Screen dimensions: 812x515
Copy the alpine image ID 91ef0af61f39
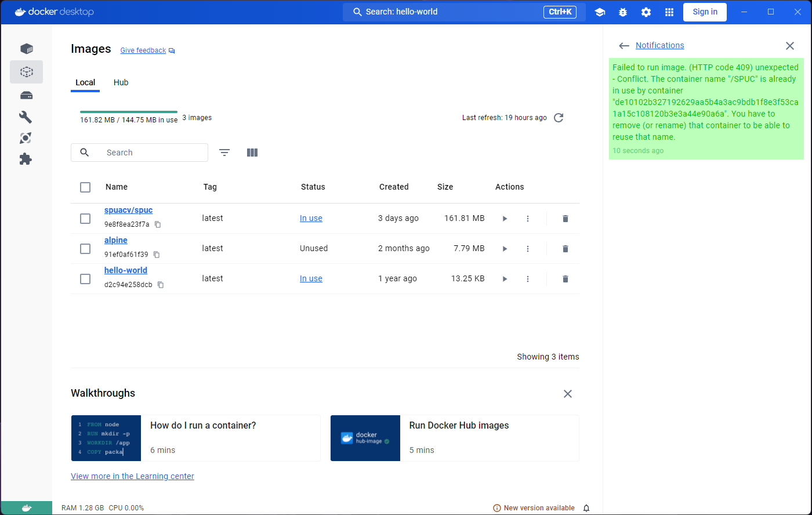tap(157, 255)
